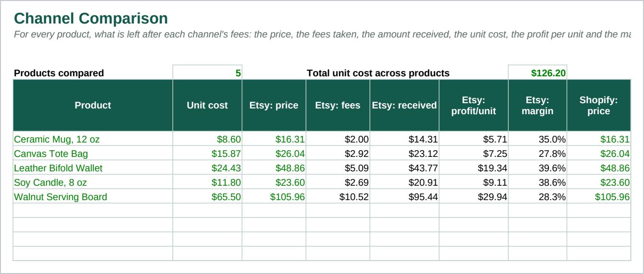Select Leather Bifold Wallet unit cost $24.43
Screen dimensions: 644x274
pos(207,168)
